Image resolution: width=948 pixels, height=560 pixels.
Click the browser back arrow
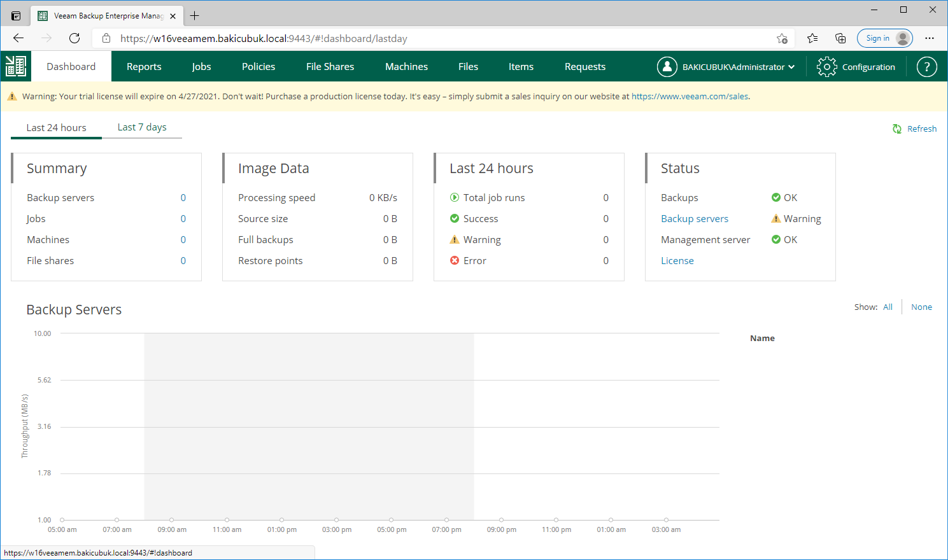(18, 38)
